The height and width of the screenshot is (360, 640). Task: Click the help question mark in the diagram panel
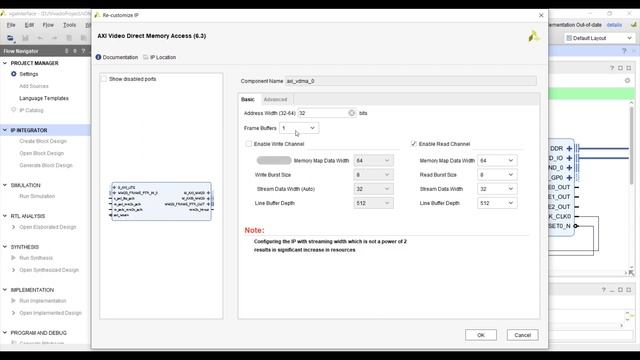coord(611,68)
